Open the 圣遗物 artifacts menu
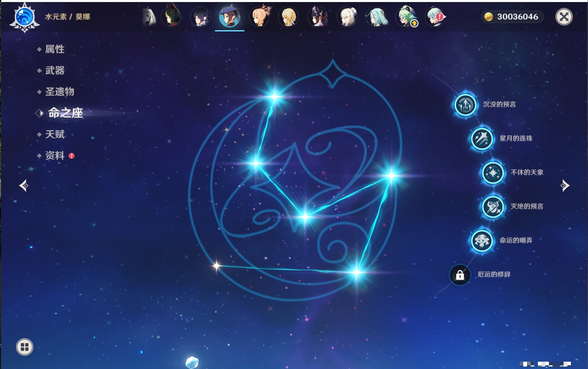This screenshot has height=369, width=588. 59,92
